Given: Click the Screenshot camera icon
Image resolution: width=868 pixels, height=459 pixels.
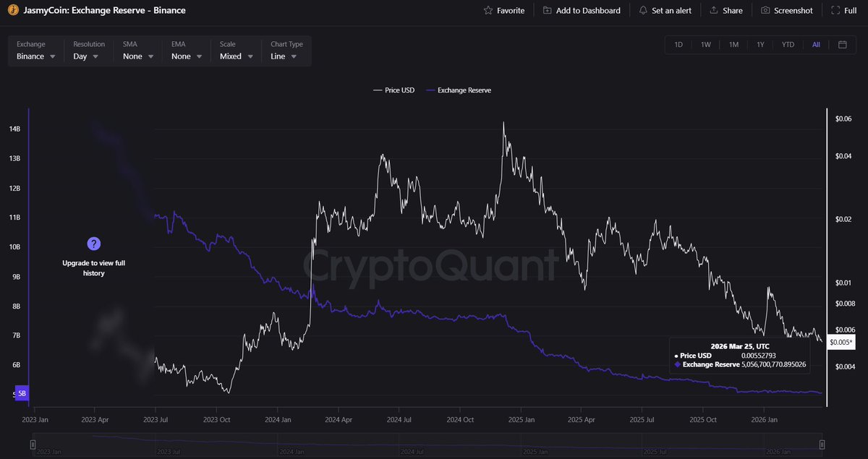Looking at the screenshot, I should (x=765, y=11).
